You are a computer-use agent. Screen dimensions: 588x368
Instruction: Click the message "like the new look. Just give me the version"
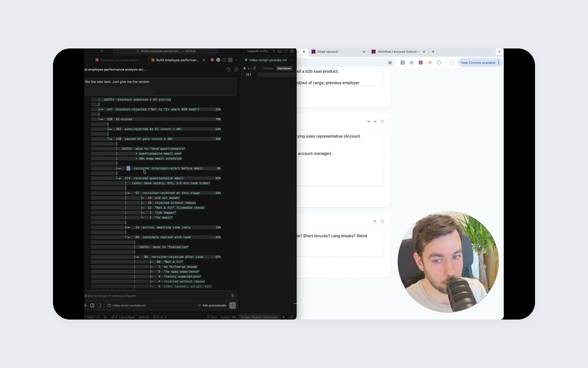point(117,82)
